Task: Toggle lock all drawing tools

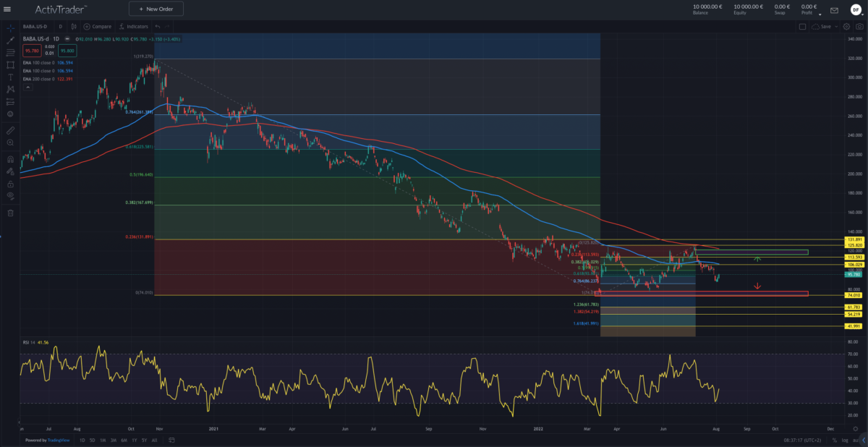Action: pyautogui.click(x=11, y=184)
